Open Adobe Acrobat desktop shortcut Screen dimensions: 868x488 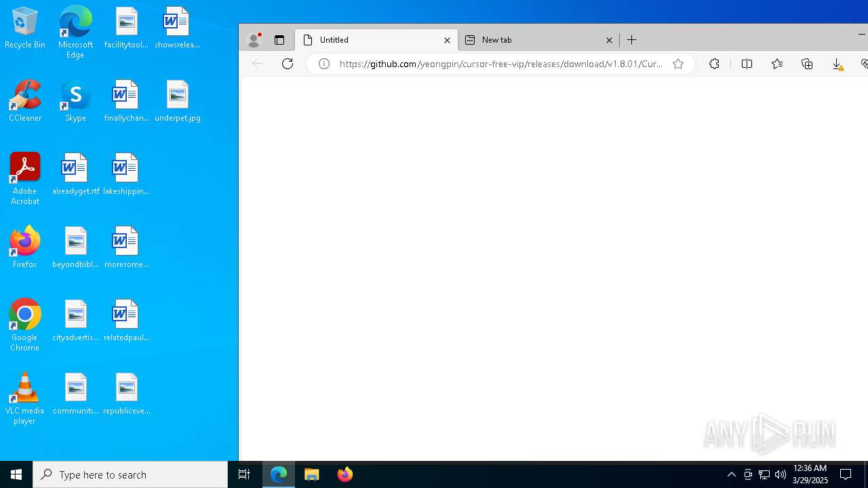tap(25, 179)
